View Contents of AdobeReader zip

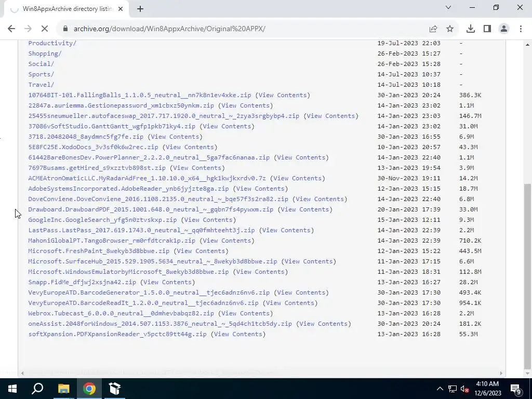point(260,189)
